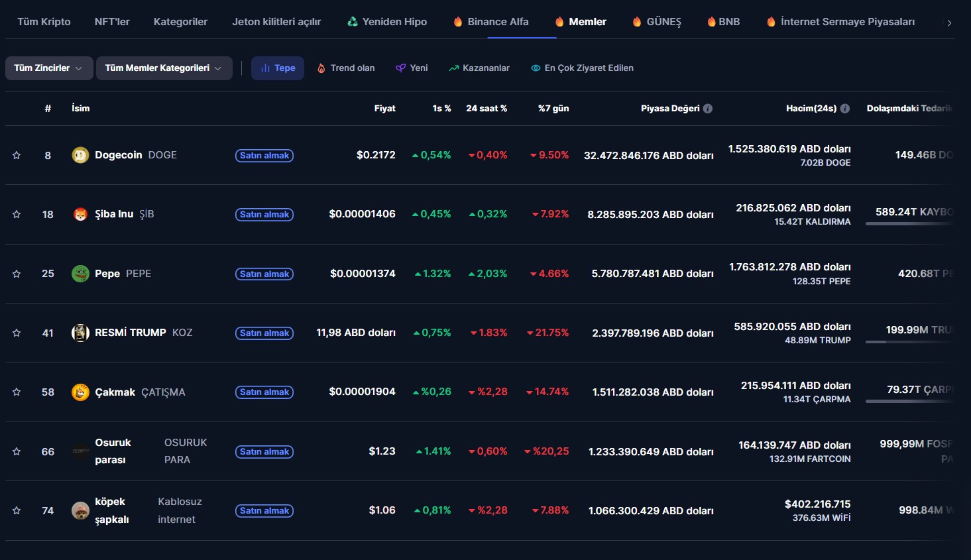Click the flame icon beside BNB
This screenshot has height=560, width=971.
click(x=711, y=22)
